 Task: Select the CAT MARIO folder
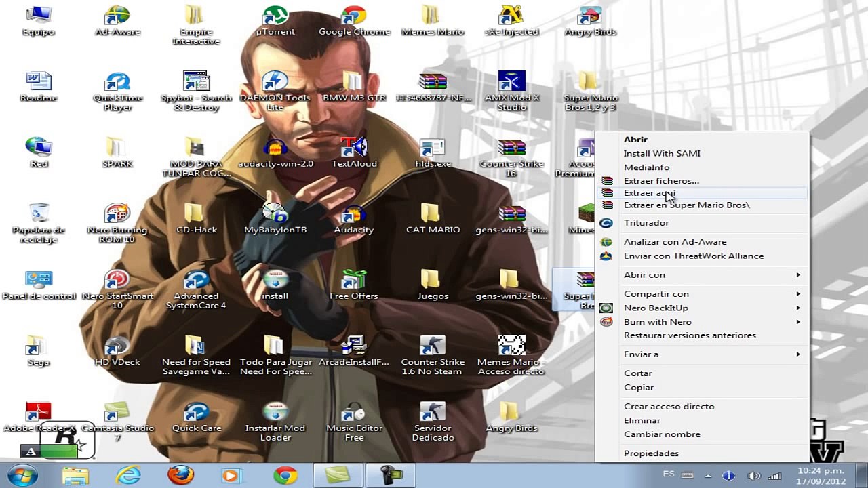point(433,218)
